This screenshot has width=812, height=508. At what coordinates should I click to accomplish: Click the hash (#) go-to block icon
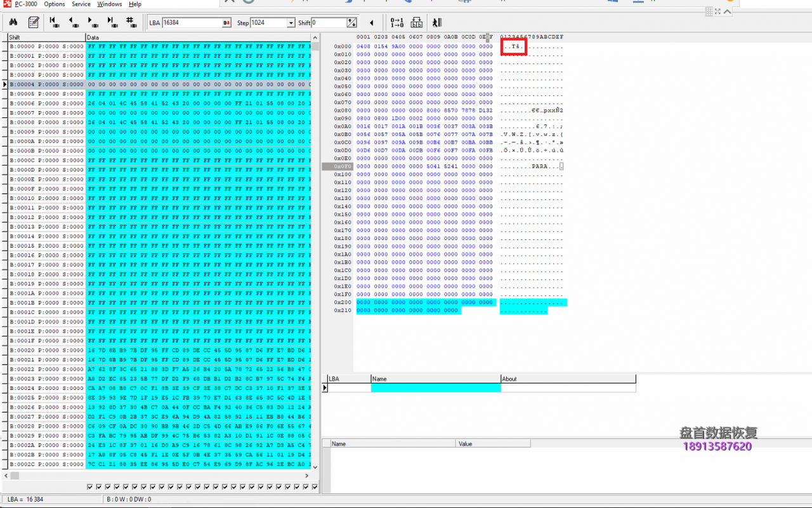tap(131, 23)
